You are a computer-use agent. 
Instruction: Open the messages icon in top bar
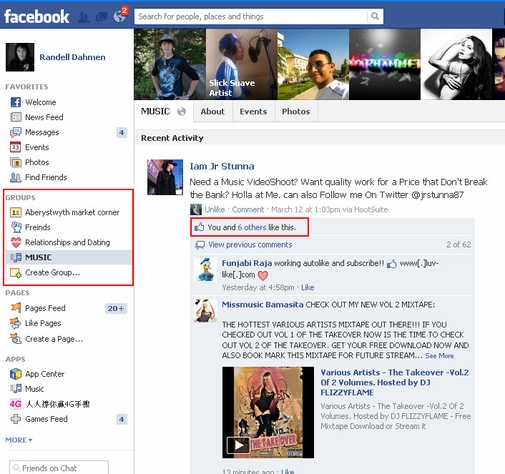tap(101, 17)
